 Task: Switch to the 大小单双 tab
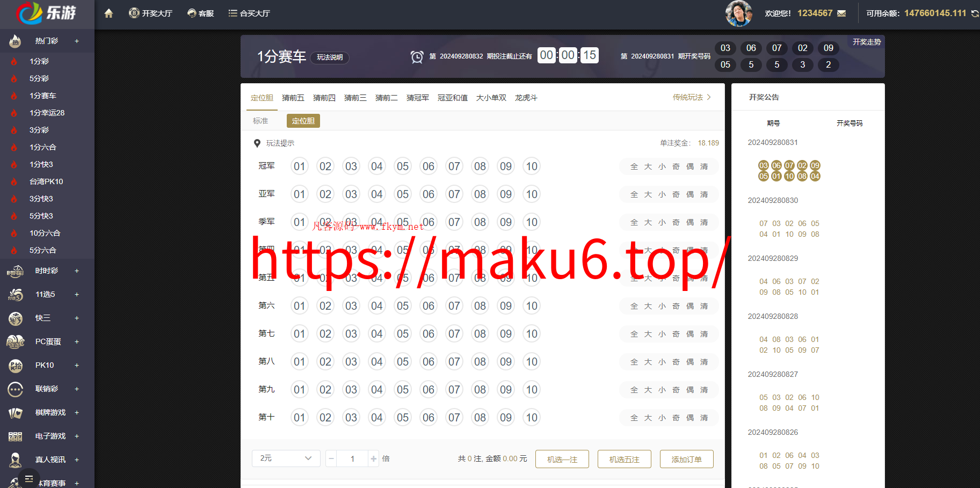point(491,98)
